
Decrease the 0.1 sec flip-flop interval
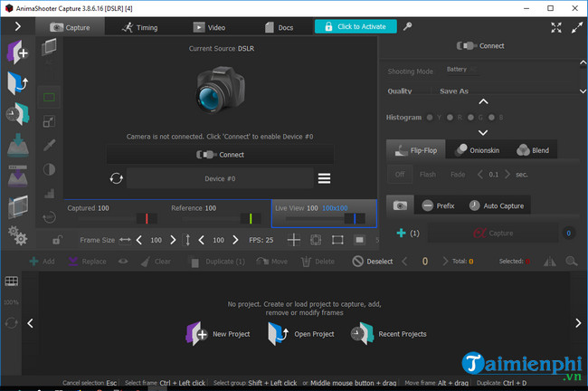click(x=480, y=174)
